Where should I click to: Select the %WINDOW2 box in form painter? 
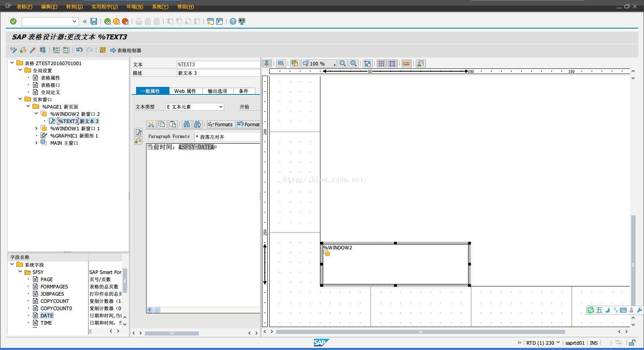click(395, 264)
